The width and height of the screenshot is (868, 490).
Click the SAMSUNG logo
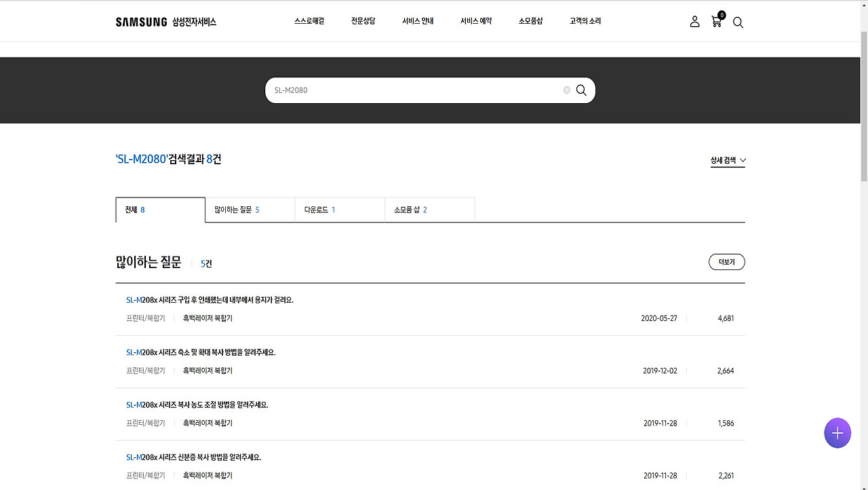141,21
